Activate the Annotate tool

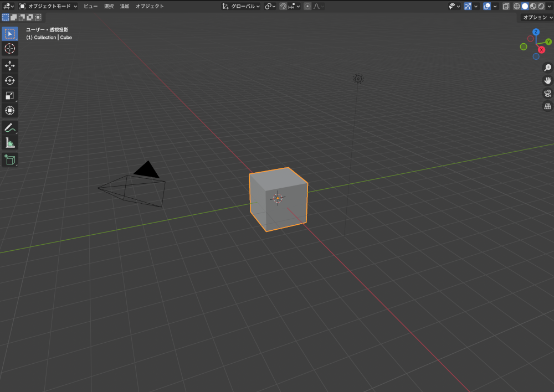(x=9, y=127)
